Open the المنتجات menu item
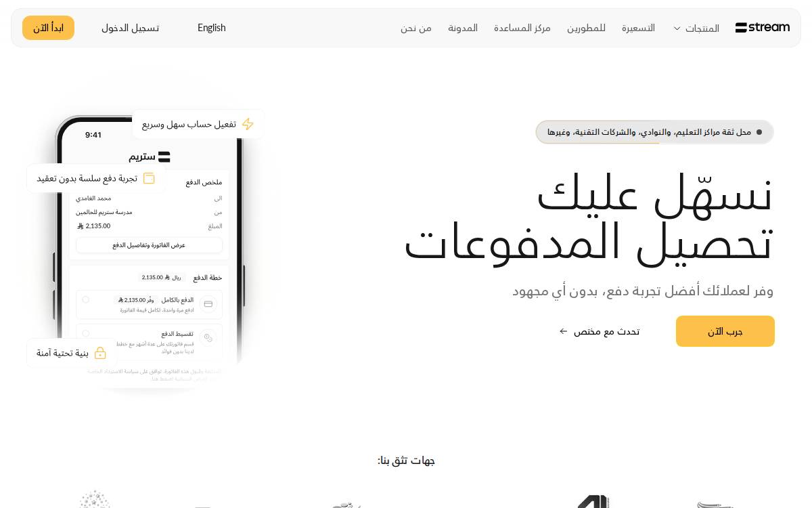 (702, 28)
